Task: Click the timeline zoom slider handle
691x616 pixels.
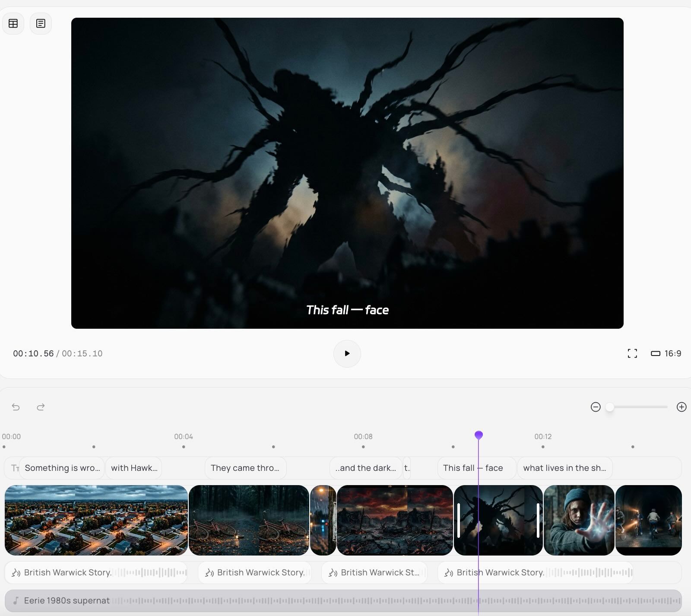Action: coord(609,407)
